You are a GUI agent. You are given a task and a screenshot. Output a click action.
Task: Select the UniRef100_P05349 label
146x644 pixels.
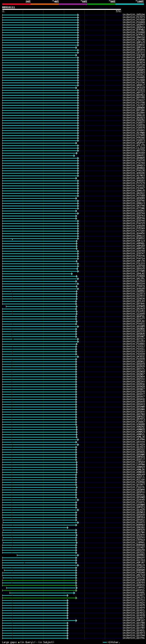(x=134, y=228)
